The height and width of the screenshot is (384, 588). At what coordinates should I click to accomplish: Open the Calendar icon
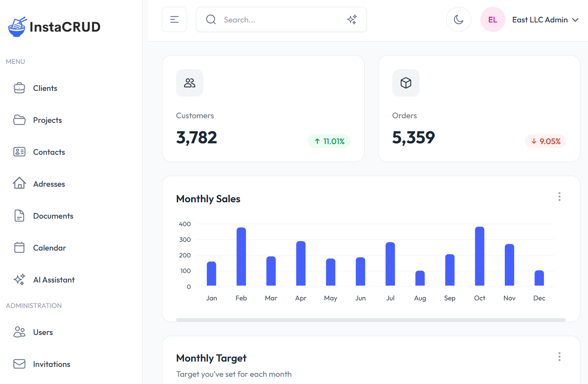coord(19,248)
